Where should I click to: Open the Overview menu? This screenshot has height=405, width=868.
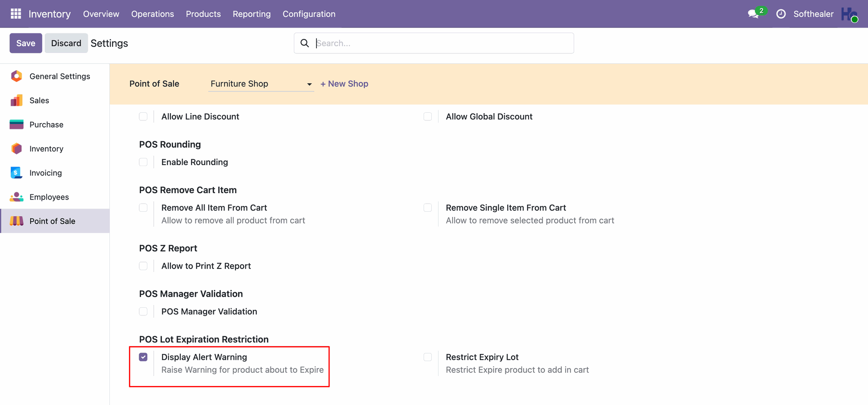click(x=101, y=14)
